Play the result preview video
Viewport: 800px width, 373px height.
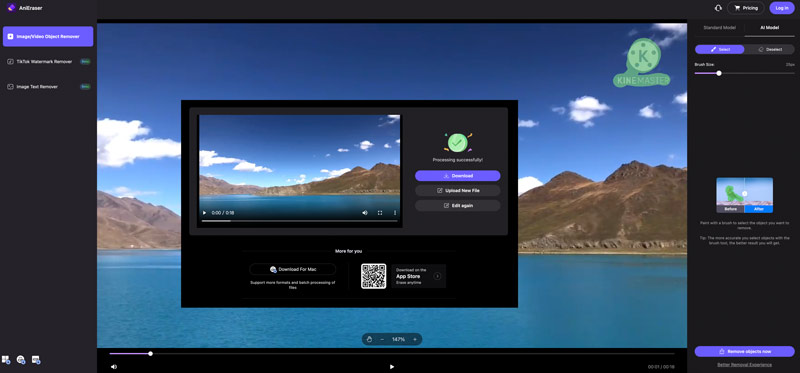[205, 213]
